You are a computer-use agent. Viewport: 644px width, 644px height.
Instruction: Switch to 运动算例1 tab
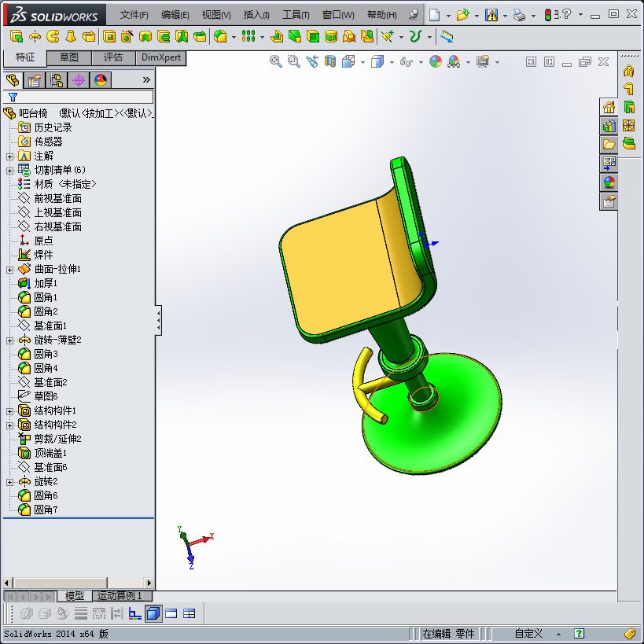[x=122, y=595]
